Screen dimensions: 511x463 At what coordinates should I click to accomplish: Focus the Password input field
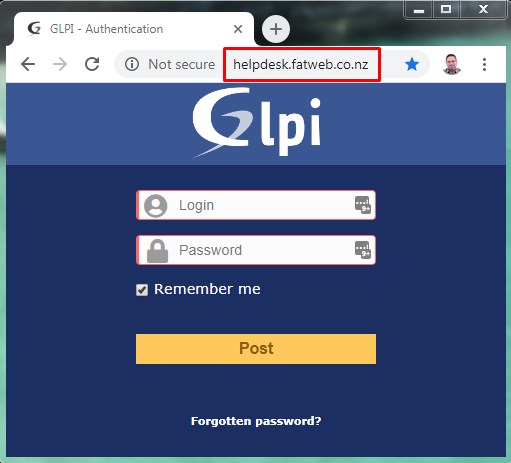(x=256, y=250)
